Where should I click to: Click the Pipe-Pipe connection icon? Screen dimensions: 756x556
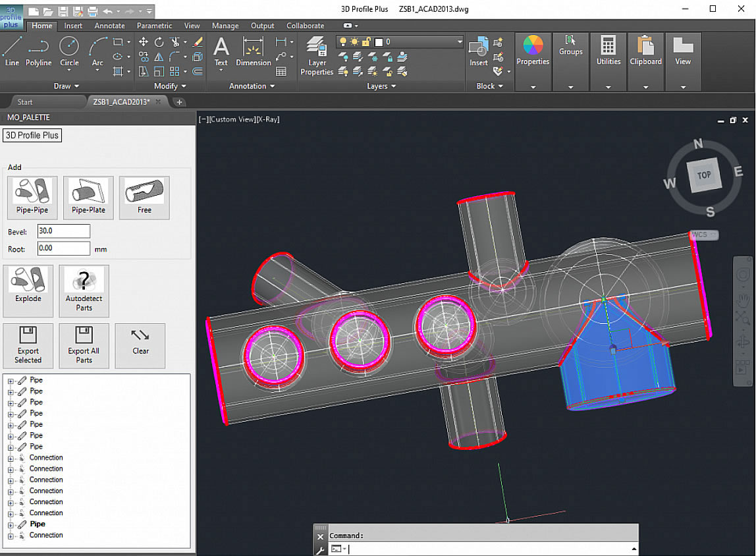pos(32,197)
